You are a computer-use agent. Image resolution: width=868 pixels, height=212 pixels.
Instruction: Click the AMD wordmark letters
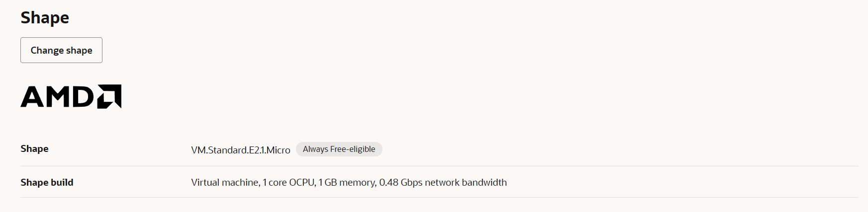coord(57,96)
